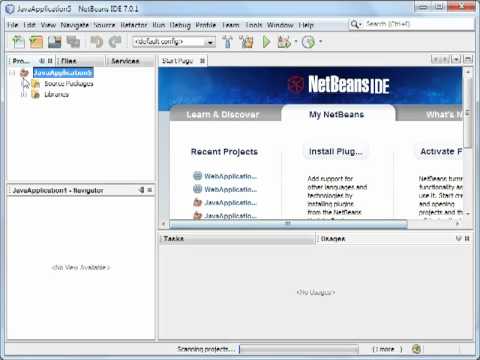Open the Debug menu

180,25
